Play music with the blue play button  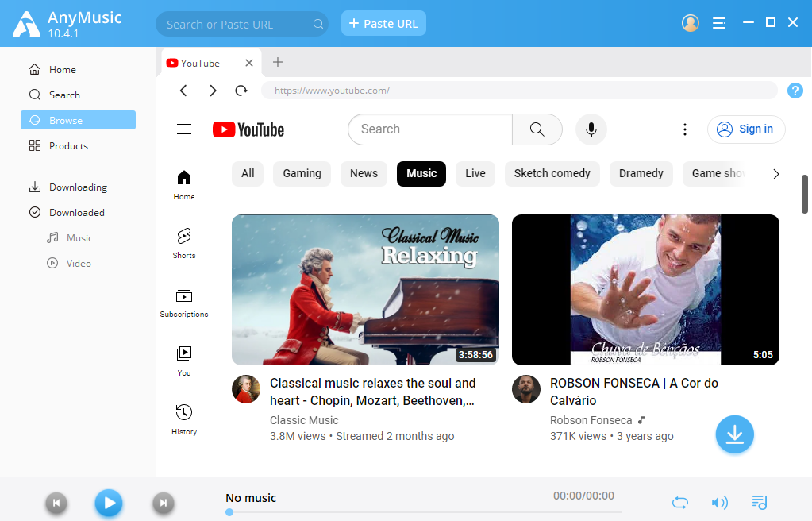(109, 503)
